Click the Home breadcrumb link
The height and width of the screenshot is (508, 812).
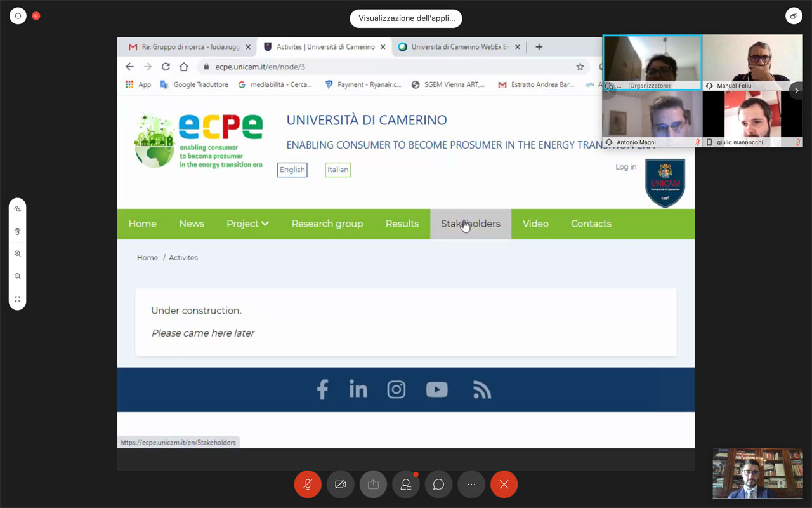(147, 258)
